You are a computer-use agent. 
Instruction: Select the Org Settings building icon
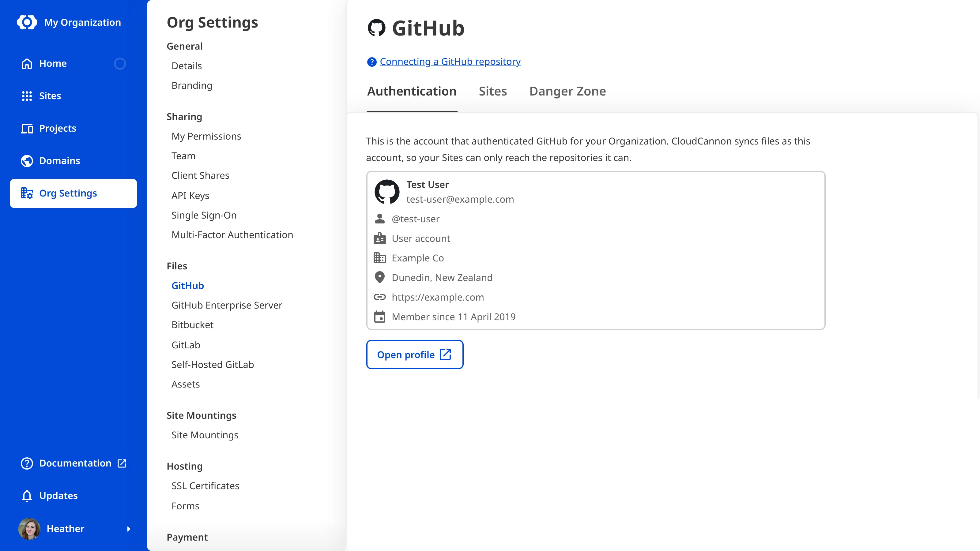tap(27, 193)
